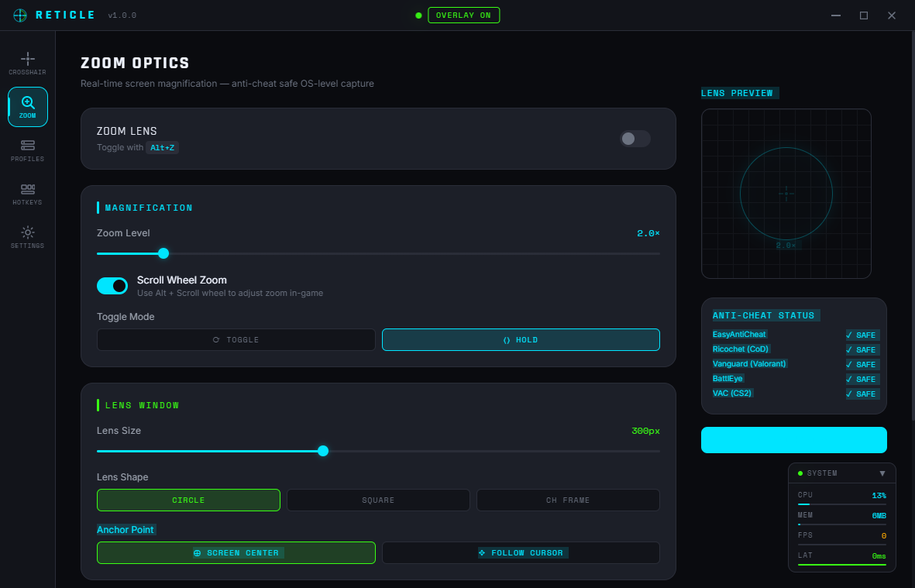Choose the CH Frame lens shape
915x588 pixels.
pos(568,500)
